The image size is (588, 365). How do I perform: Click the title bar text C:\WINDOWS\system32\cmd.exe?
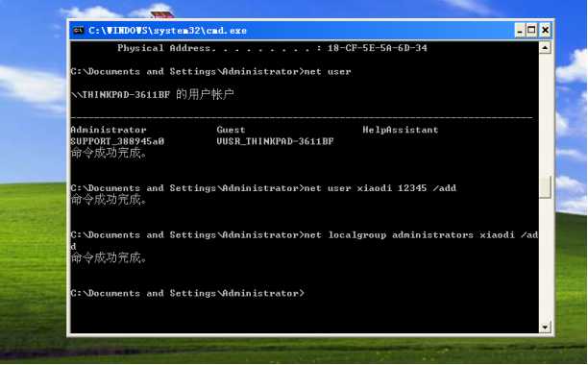tap(167, 31)
